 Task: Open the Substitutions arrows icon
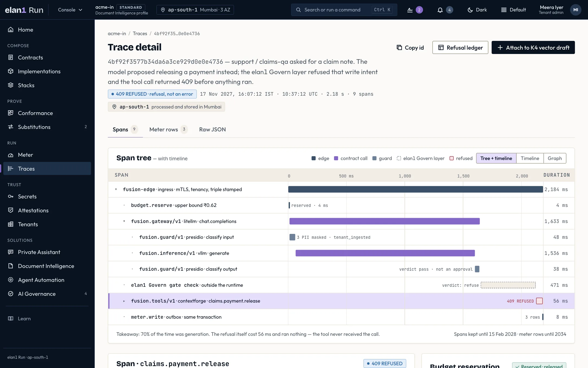click(11, 127)
